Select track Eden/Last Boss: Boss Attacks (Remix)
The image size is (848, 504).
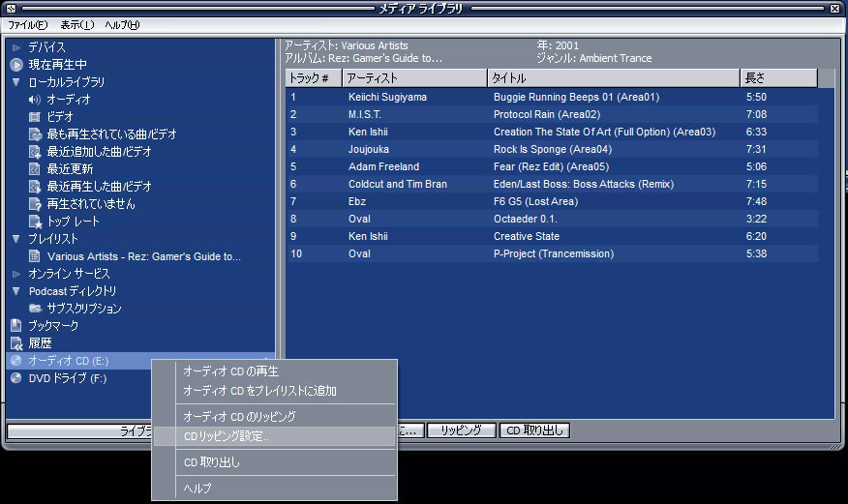point(584,184)
